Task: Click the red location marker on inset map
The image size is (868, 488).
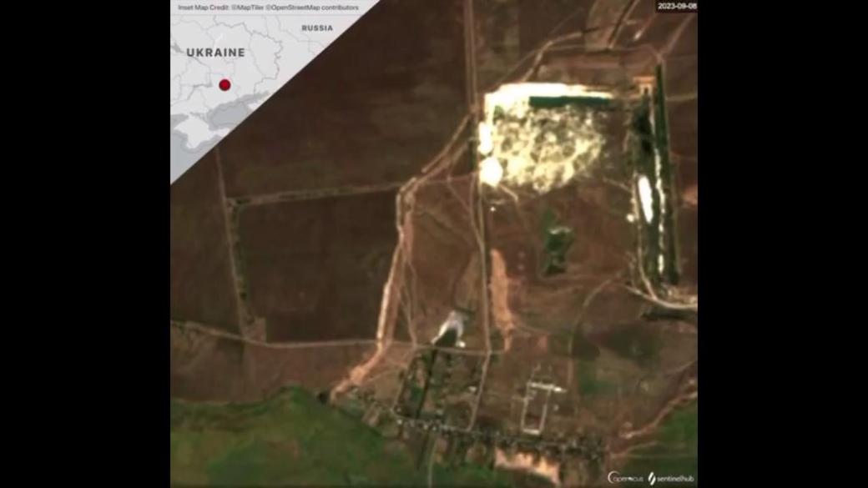Action: click(x=225, y=85)
